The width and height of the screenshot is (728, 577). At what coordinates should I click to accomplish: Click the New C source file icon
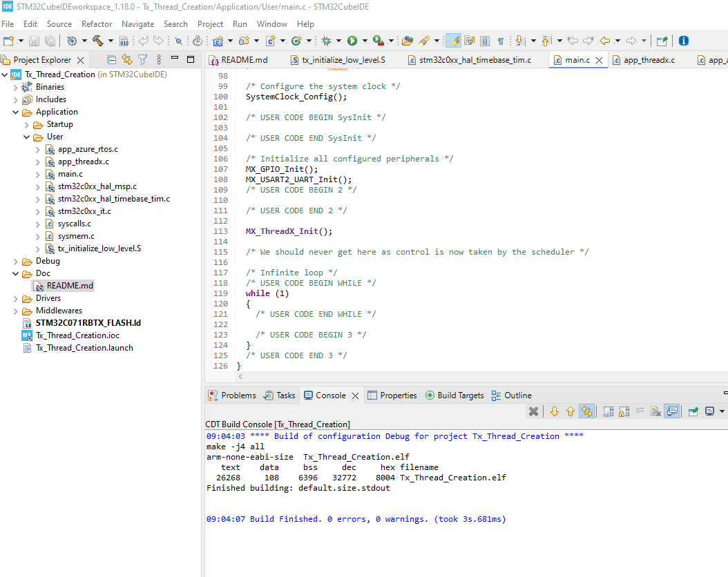pos(270,41)
